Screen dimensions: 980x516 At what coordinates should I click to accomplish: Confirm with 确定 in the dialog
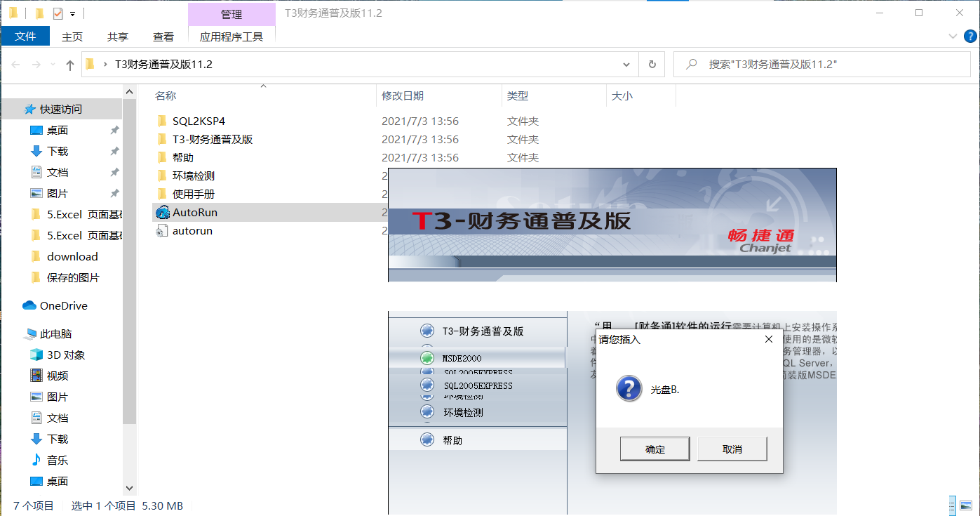(x=655, y=449)
